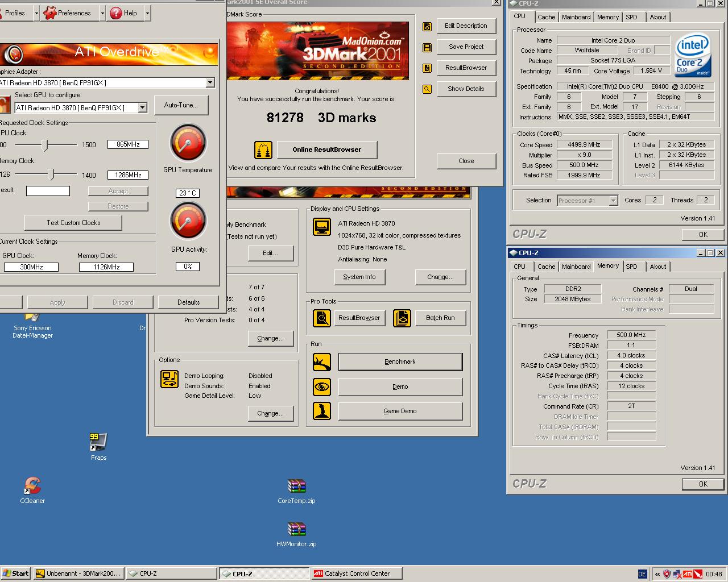Switch to Unbenannt - 3DMark2001 taskbar item
Viewport: 728px width, 582px height.
click(x=78, y=573)
